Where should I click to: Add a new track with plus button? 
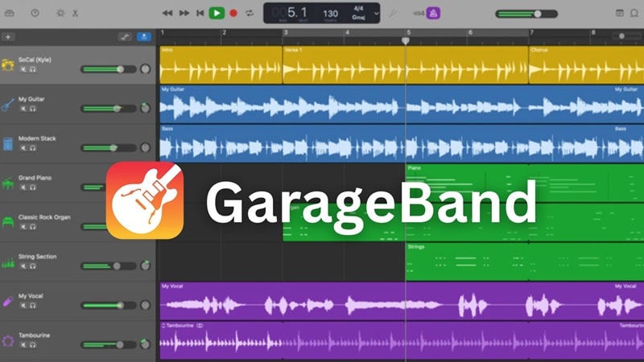(8, 37)
